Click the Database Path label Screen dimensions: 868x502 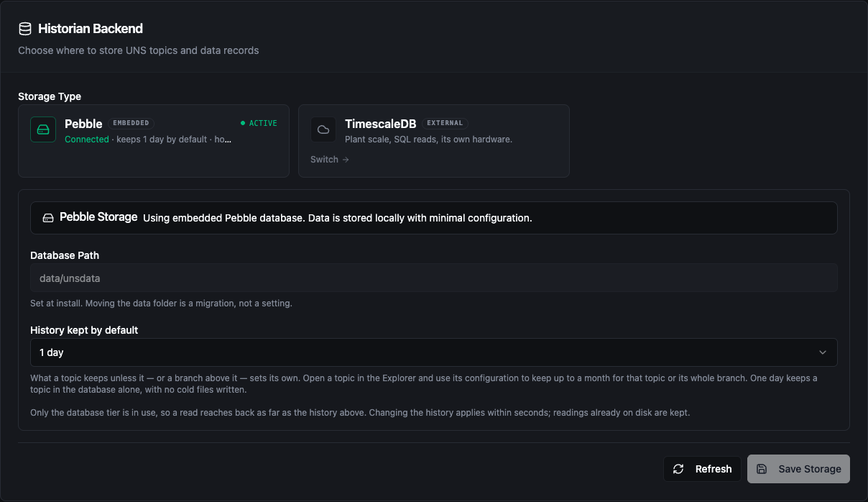tap(65, 255)
